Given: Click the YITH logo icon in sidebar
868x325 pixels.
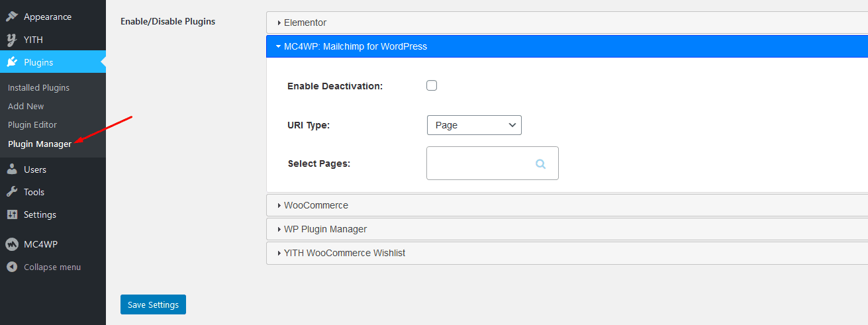Looking at the screenshot, I should coord(12,40).
